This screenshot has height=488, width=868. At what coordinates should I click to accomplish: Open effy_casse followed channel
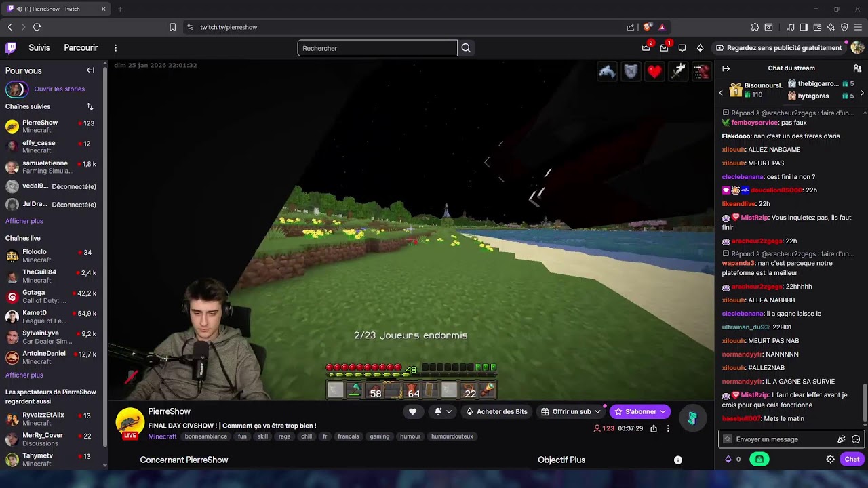coord(53,146)
